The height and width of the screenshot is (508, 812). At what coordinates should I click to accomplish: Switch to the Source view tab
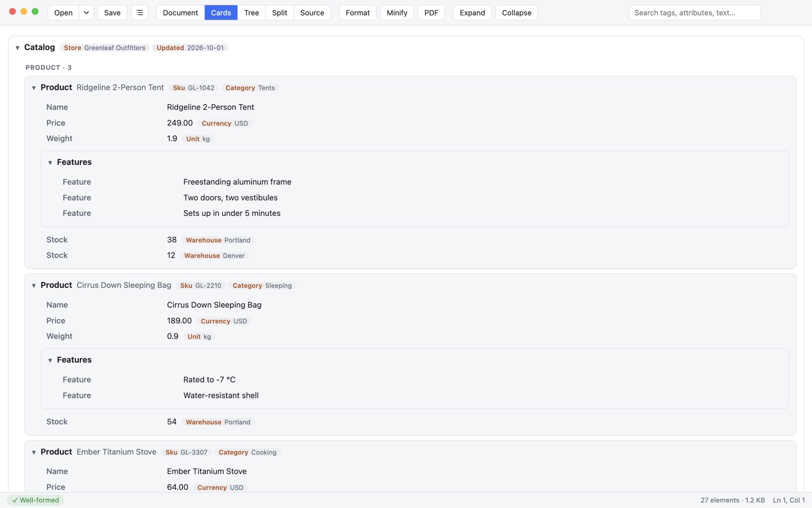[312, 13]
